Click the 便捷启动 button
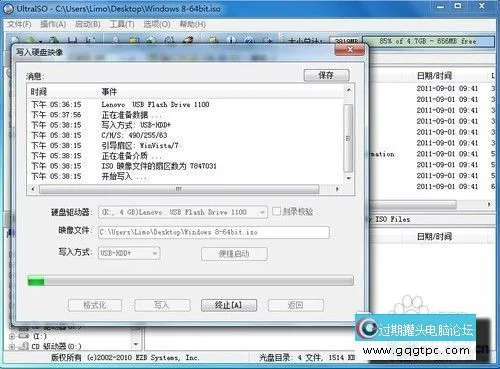Image resolution: width=500 pixels, height=369 pixels. pos(234,254)
